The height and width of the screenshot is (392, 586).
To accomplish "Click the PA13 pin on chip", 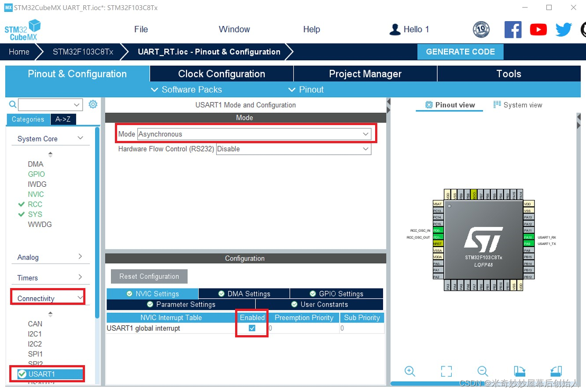I will (x=528, y=217).
